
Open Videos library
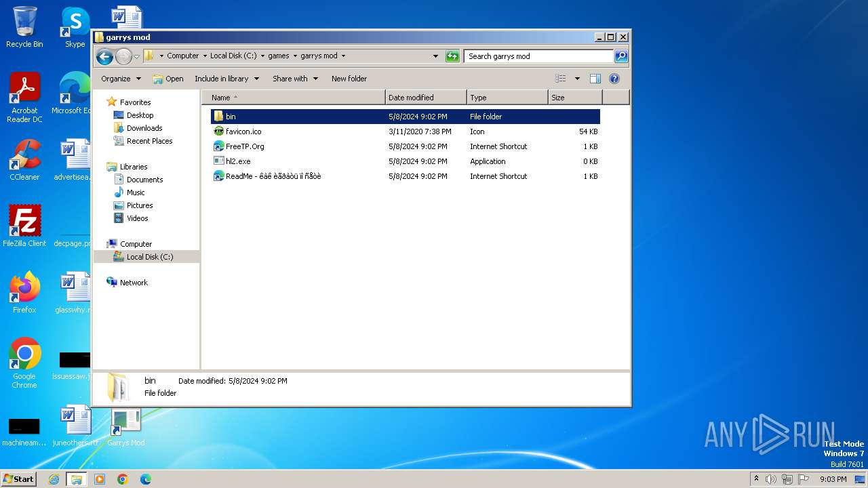coord(137,218)
